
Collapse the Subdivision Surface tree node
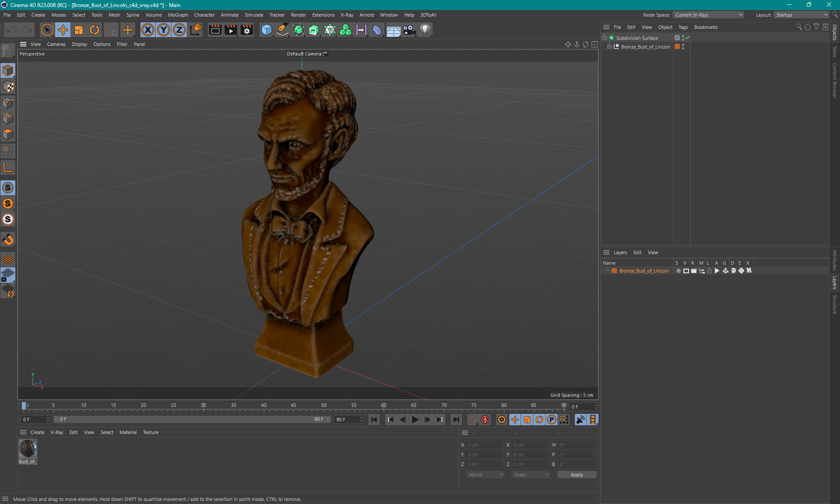605,38
